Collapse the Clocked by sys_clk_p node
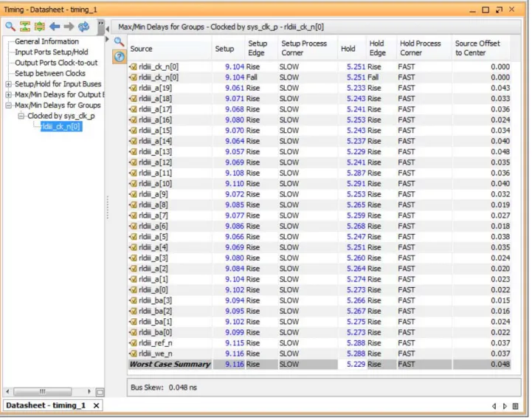 click(x=21, y=116)
